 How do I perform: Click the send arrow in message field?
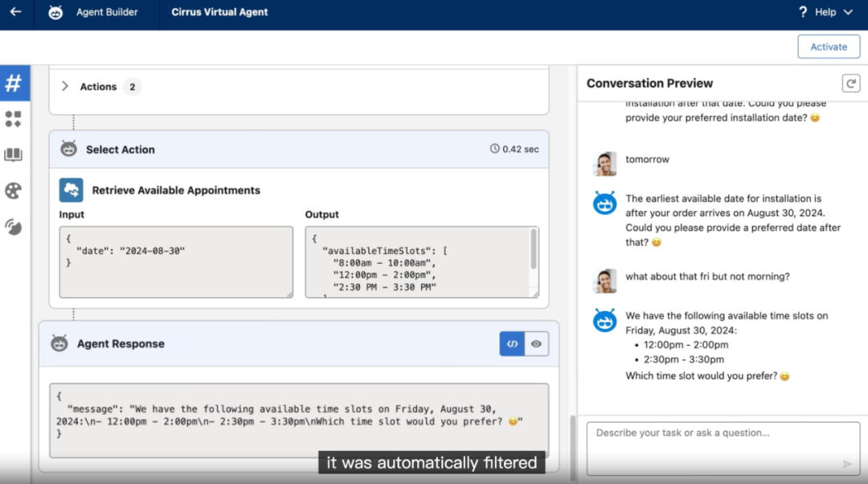847,464
